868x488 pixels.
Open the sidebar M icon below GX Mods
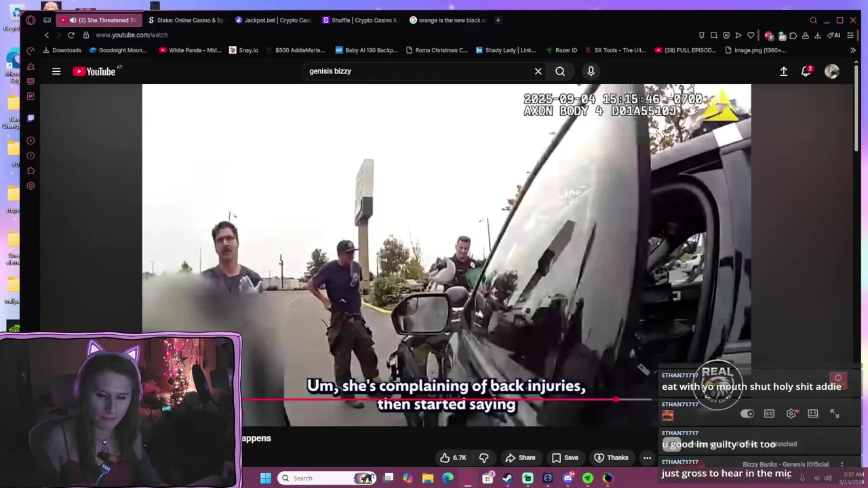[31, 96]
